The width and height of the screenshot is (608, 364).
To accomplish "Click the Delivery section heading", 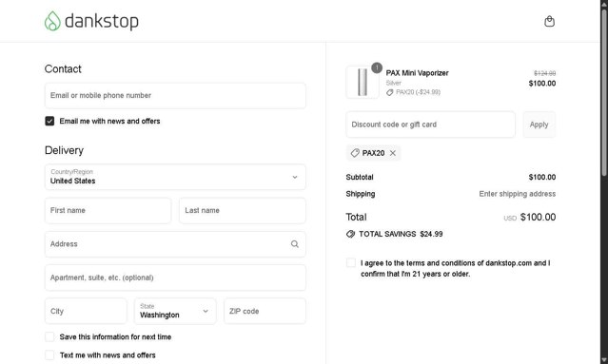I will [64, 150].
